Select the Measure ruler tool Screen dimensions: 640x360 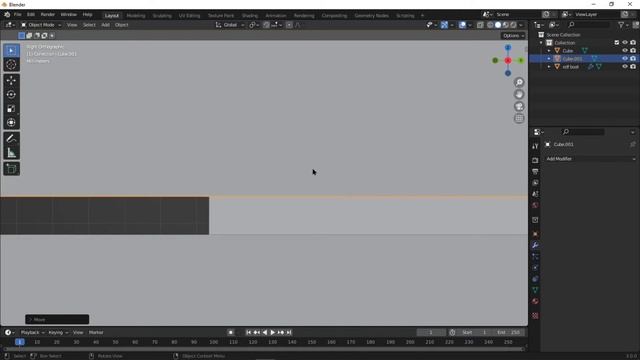(x=11, y=153)
